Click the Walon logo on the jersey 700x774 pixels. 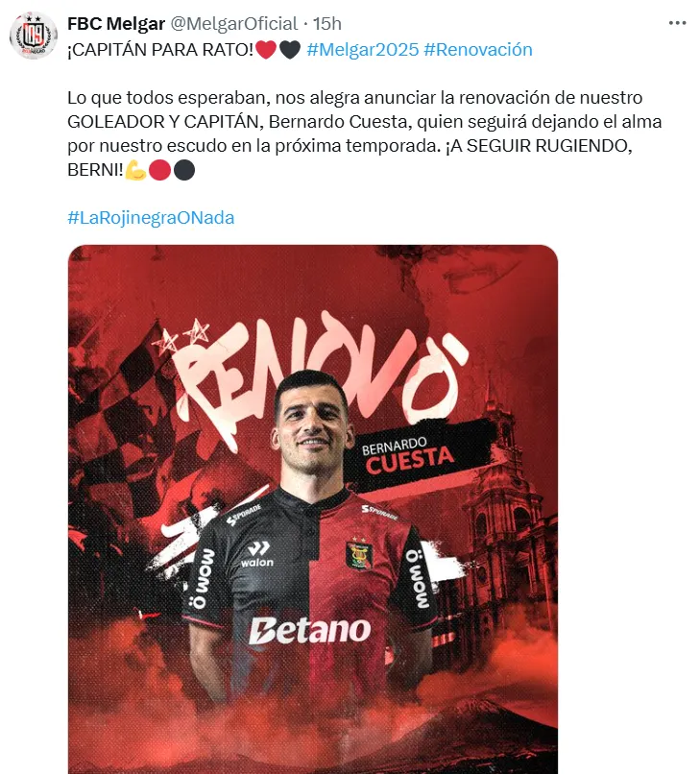tap(257, 554)
